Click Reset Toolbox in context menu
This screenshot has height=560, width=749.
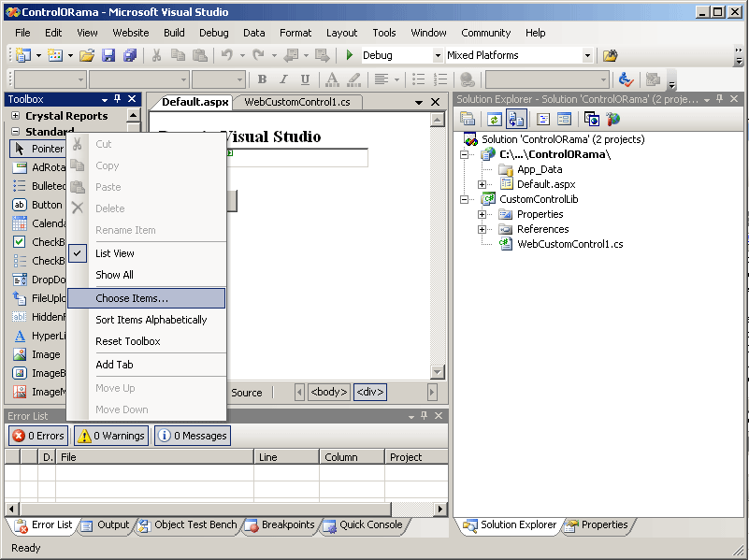click(128, 341)
